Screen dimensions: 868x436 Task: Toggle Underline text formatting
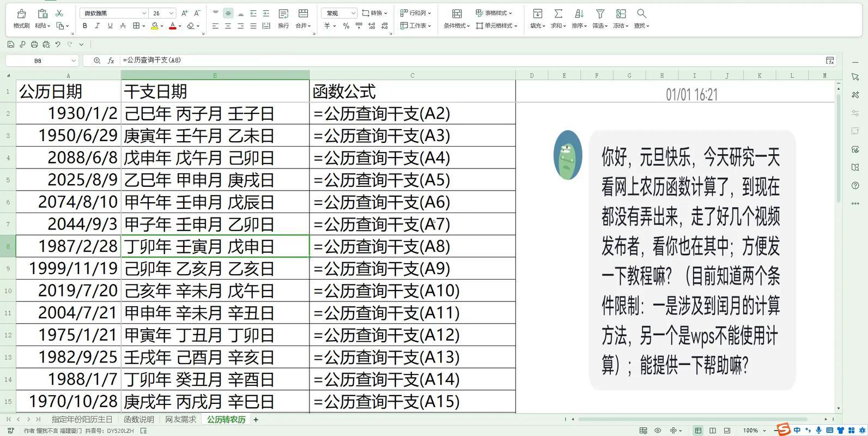click(x=110, y=26)
